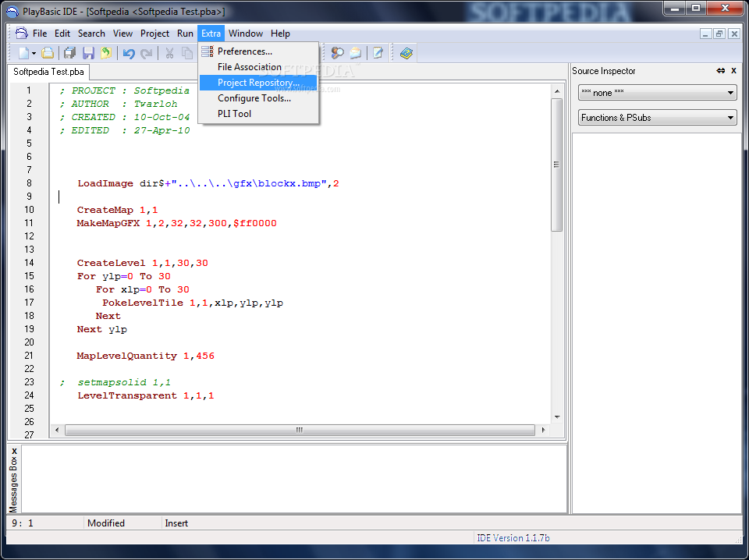The image size is (749, 560).
Task: Click the Copy icon in toolbar
Action: (x=187, y=53)
